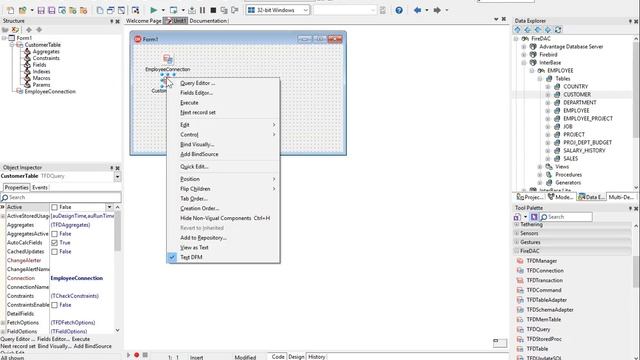640x360 pixels.
Task: Toggle the AggregatesActive checkbox
Action: [55, 234]
